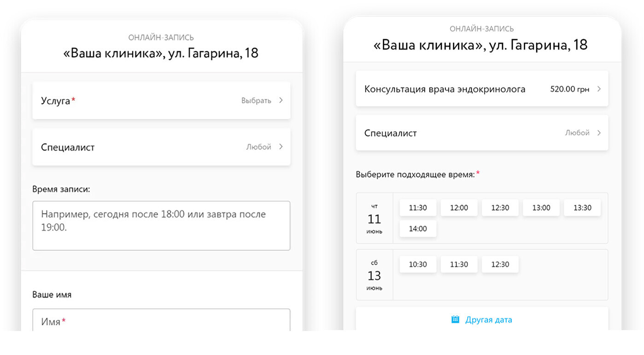The width and height of the screenshot is (644, 355).
Task: Click chevron next to 520.00 грн price
Action: click(x=599, y=89)
